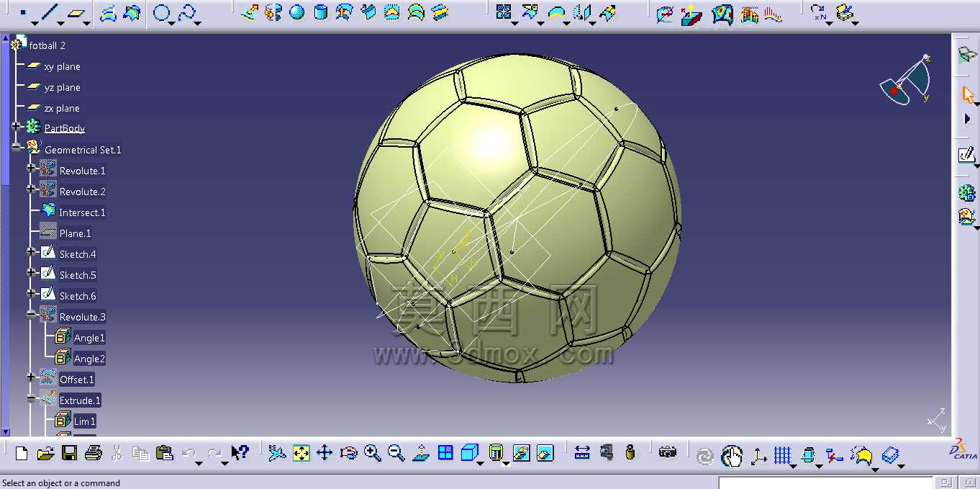The width and height of the screenshot is (980, 489).
Task: Click the Fit All In icon
Action: (x=301, y=453)
